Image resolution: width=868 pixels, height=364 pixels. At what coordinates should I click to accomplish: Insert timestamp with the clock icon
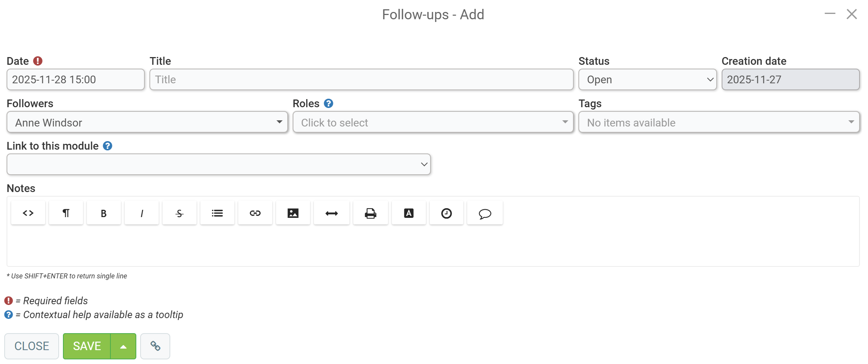446,213
